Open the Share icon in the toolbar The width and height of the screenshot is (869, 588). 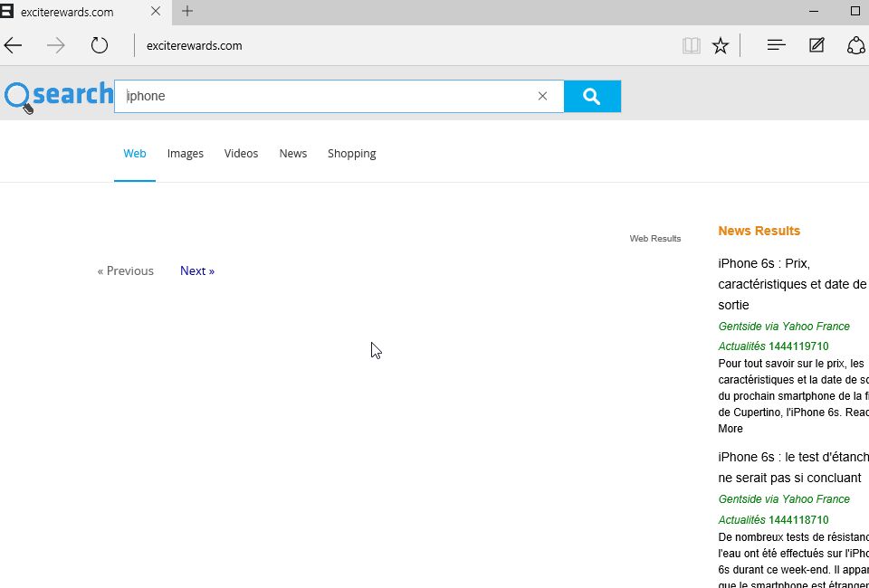click(x=857, y=45)
